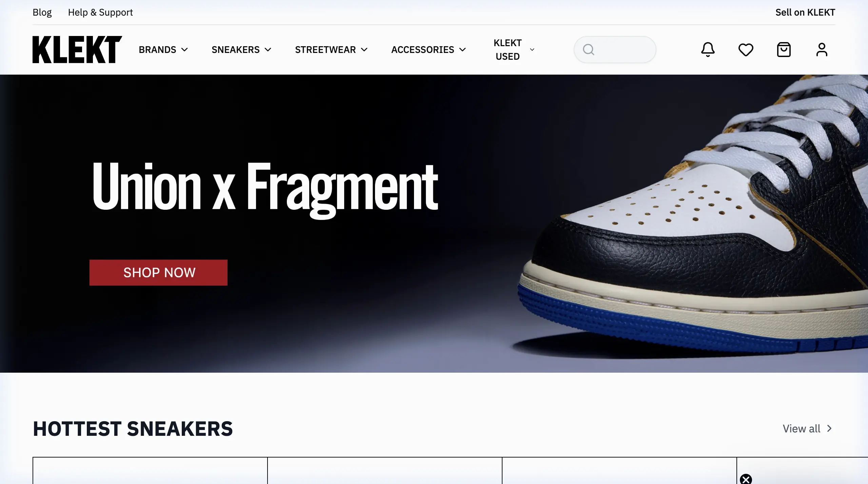Image resolution: width=868 pixels, height=484 pixels.
Task: Open the notifications bell icon
Action: (708, 50)
